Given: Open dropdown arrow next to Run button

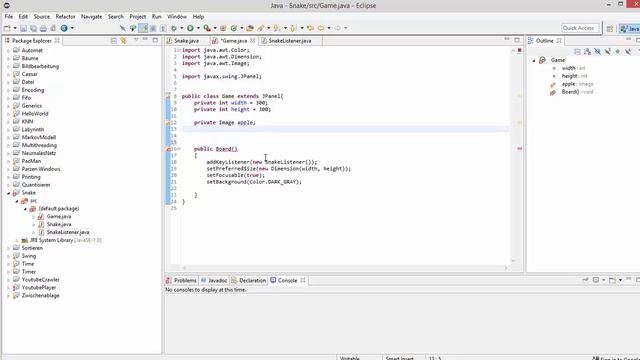Looking at the screenshot, I should (198, 28).
